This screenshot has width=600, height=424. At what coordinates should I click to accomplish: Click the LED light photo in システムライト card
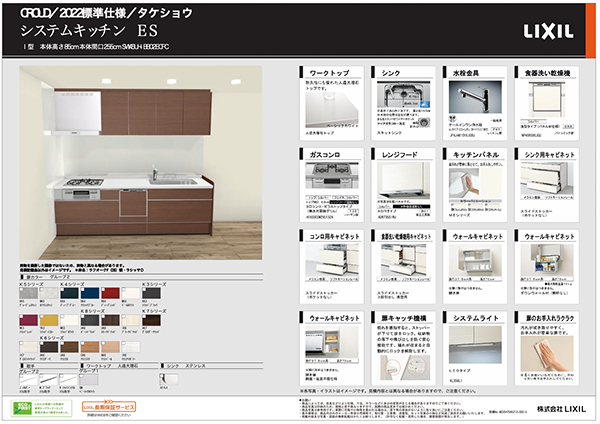pos(475,344)
